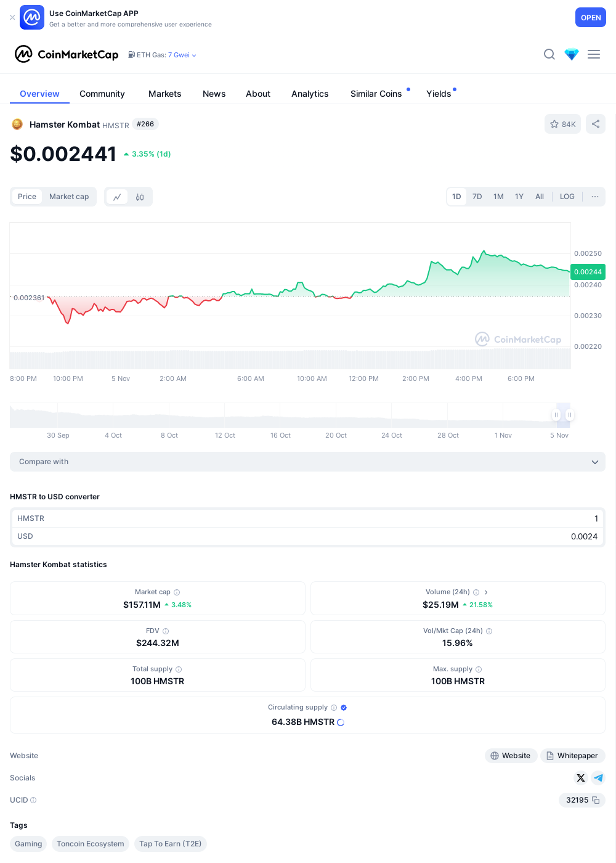The image size is (616, 863).
Task: Click the share icon button
Action: (596, 124)
